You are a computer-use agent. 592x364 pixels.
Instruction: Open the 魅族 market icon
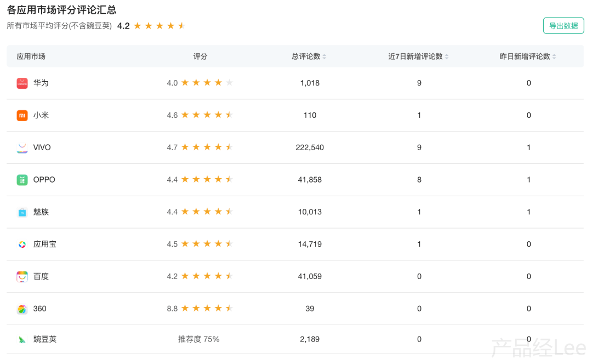pos(22,212)
